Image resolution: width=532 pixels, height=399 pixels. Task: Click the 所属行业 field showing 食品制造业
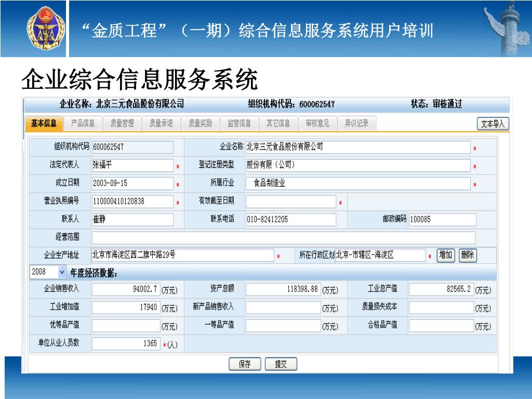358,183
